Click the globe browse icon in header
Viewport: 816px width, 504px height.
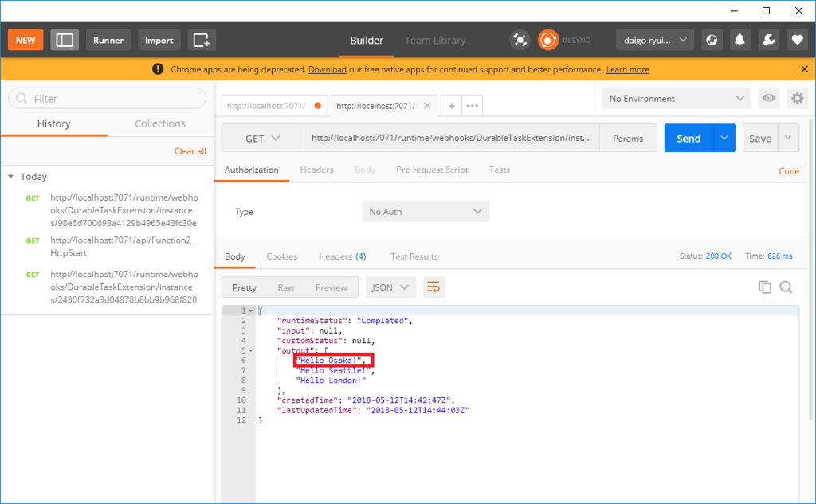point(712,40)
